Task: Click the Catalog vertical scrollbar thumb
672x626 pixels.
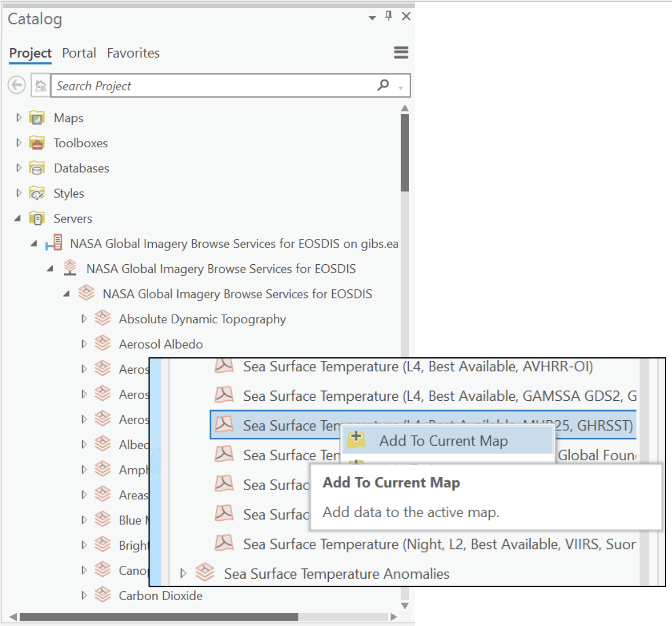Action: pyautogui.click(x=405, y=152)
